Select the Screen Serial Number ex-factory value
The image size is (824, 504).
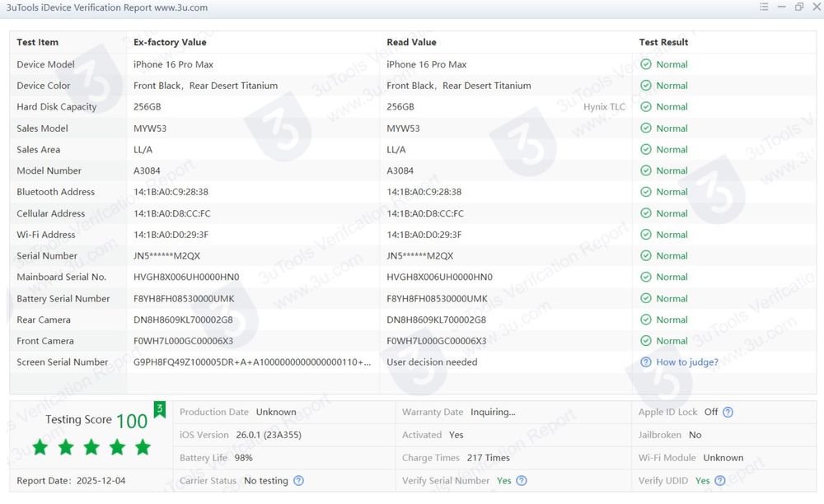point(252,362)
